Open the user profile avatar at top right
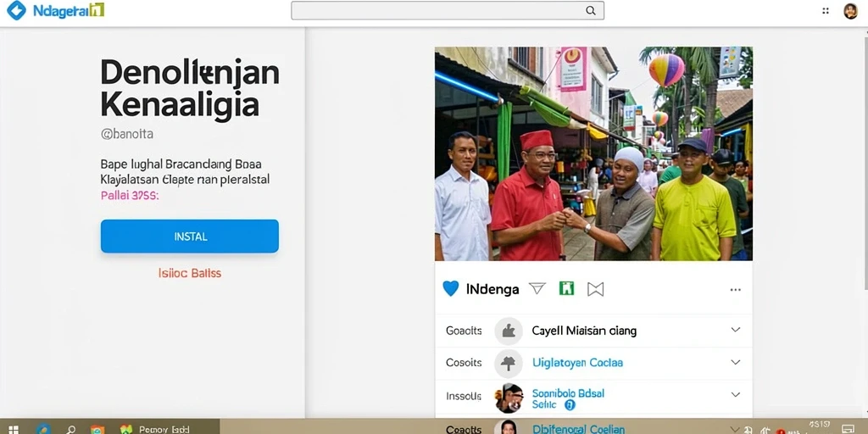 pyautogui.click(x=850, y=10)
